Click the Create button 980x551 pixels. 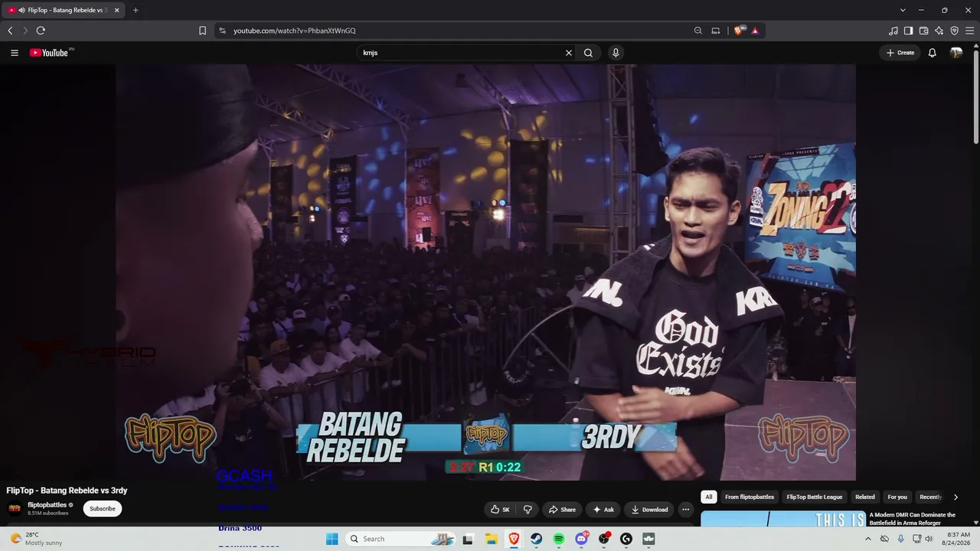900,53
